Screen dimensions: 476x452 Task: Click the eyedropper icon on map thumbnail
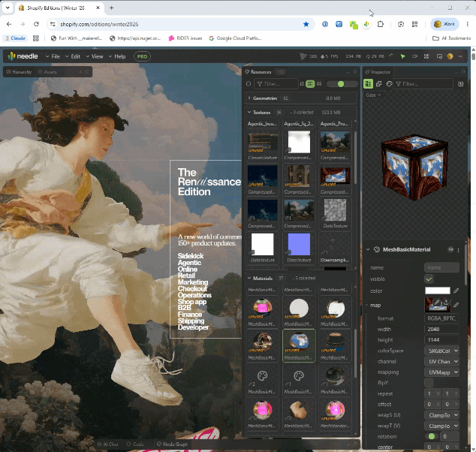coord(437,302)
